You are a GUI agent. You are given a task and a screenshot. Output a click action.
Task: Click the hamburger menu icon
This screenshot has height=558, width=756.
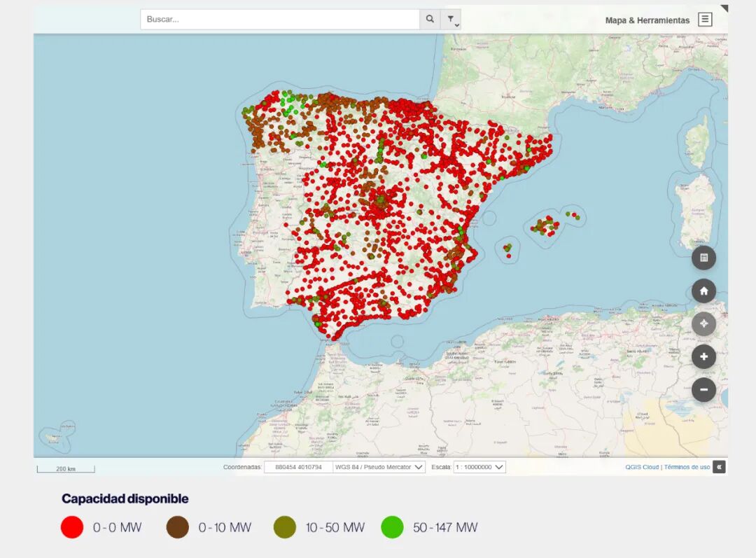[705, 20]
